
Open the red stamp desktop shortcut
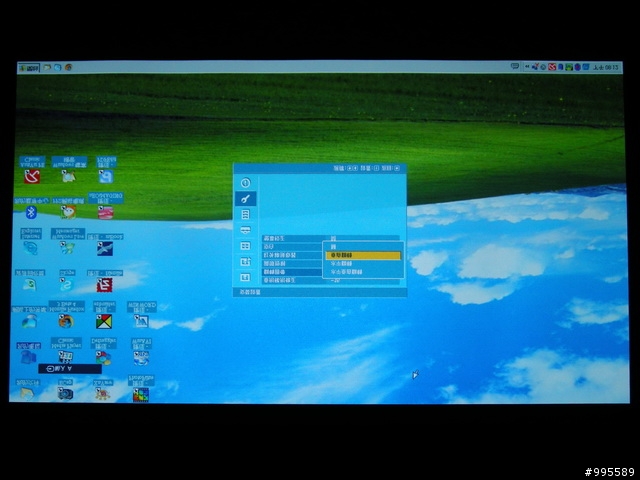(104, 285)
